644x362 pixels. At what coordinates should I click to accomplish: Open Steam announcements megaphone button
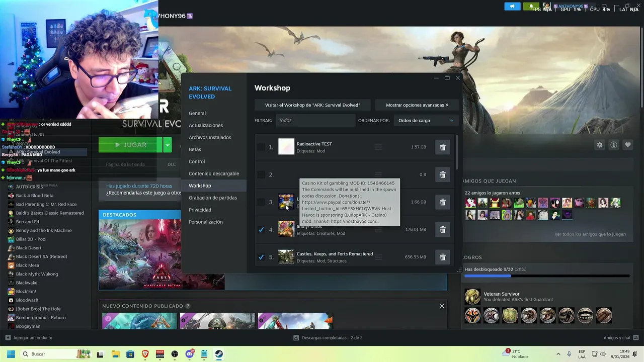click(x=512, y=7)
